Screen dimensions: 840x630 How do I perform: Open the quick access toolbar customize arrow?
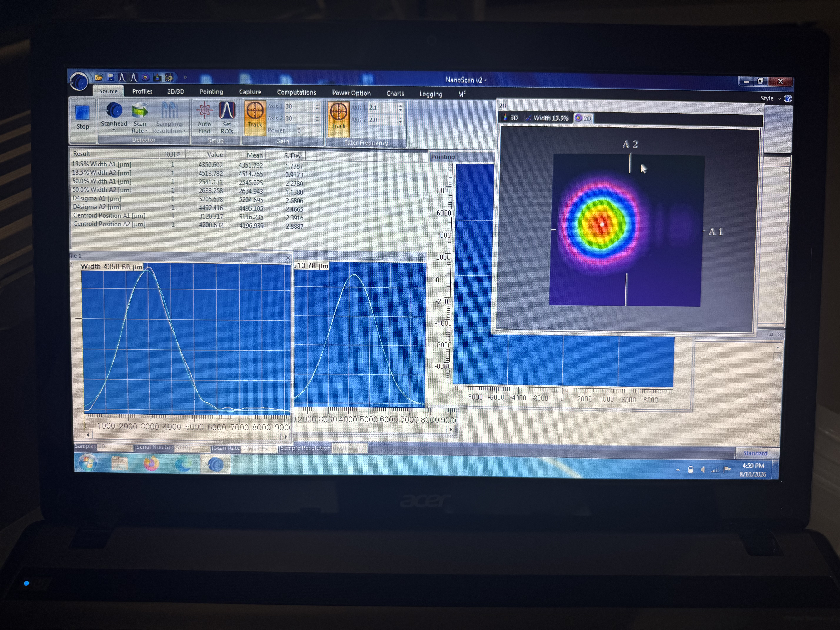coord(185,77)
